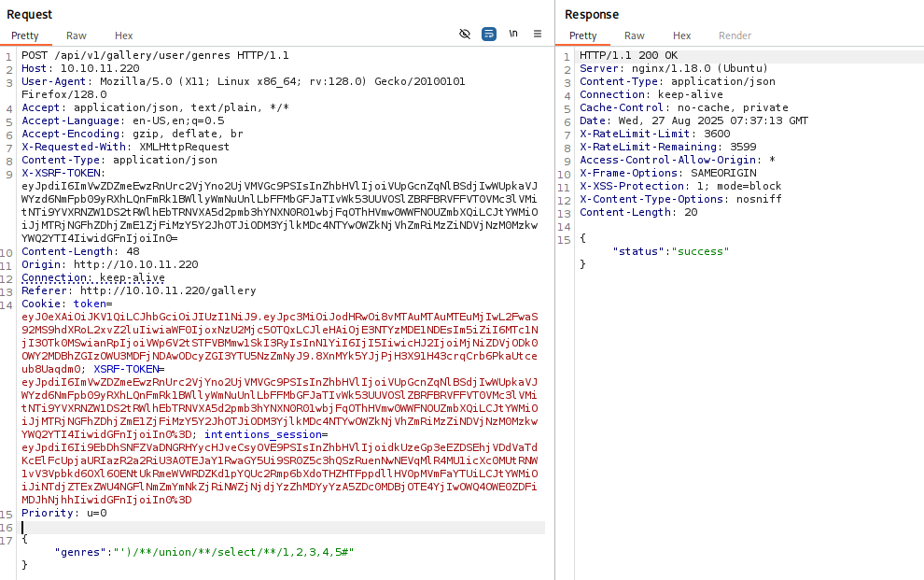Click the Server: nginx/1.18.0 header
Image resolution: width=924 pixels, height=580 pixels.
pyautogui.click(x=674, y=68)
